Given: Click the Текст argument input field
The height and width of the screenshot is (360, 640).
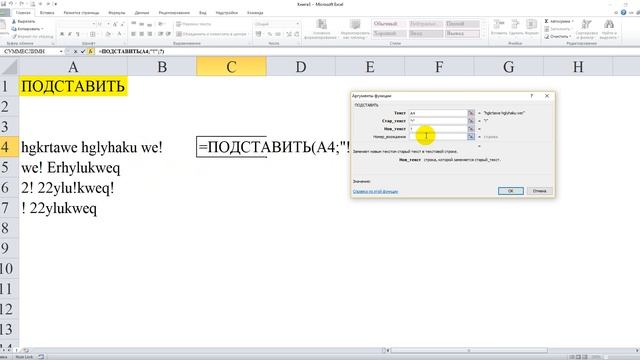Looking at the screenshot, I should tap(438, 113).
